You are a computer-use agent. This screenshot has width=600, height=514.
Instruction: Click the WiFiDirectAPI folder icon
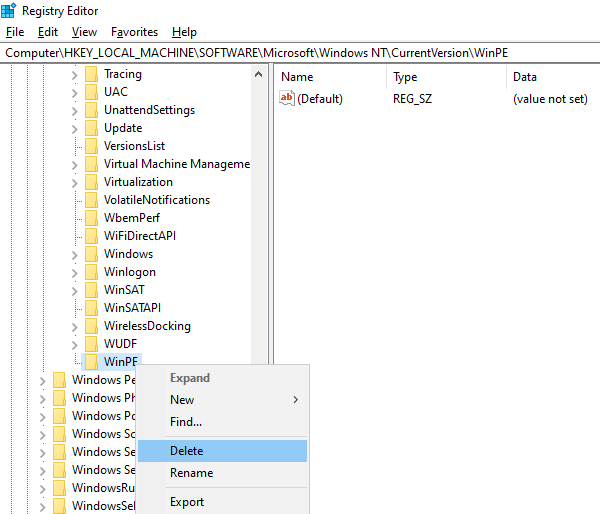pyautogui.click(x=91, y=236)
